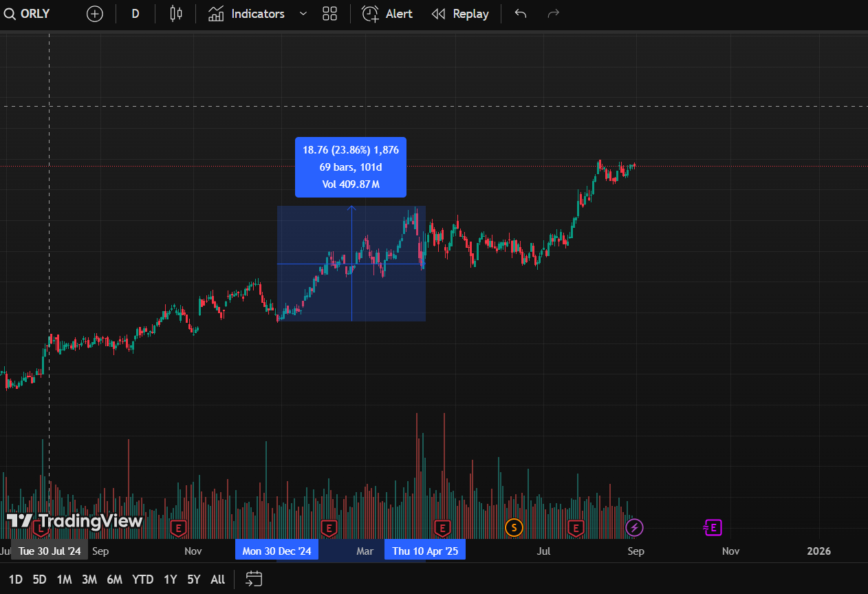Screen dimensions: 868x594
Task: Click the upcoming magenta earnings E marker
Action: [x=713, y=528]
